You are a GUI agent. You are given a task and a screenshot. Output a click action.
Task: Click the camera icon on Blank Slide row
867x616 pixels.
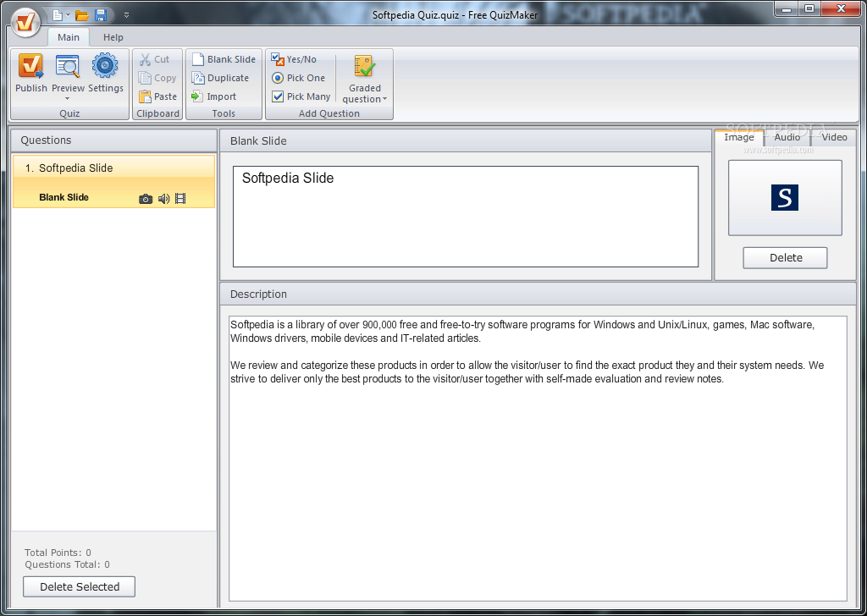[146, 199]
